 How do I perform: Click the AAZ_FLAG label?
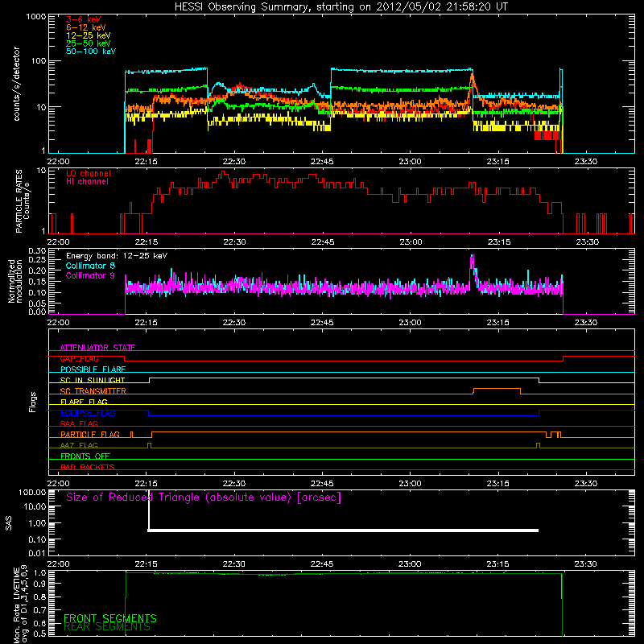[79, 446]
